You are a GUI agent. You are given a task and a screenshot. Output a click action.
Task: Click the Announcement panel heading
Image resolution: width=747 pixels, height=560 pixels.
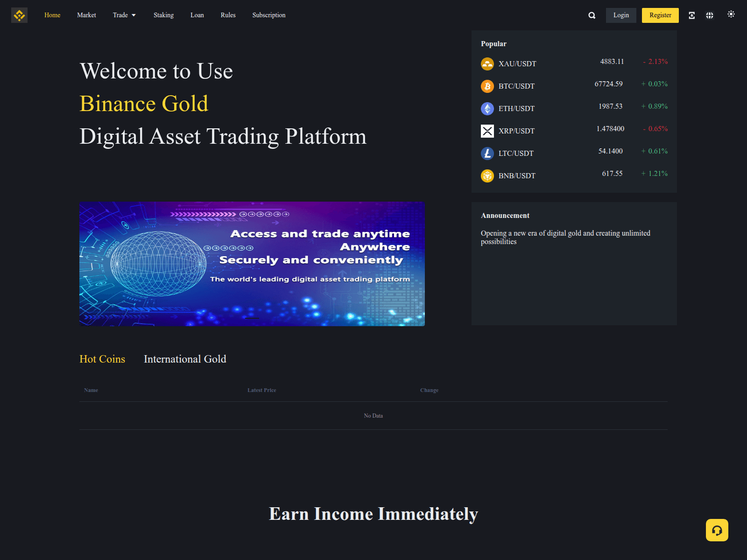[505, 216]
